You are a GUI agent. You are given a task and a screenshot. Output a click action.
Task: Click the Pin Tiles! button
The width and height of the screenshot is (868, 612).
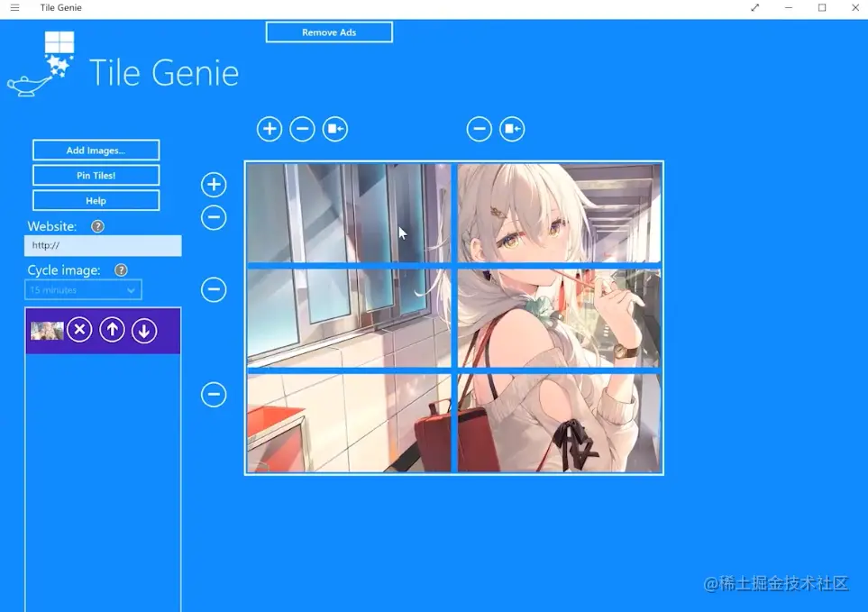(x=96, y=176)
